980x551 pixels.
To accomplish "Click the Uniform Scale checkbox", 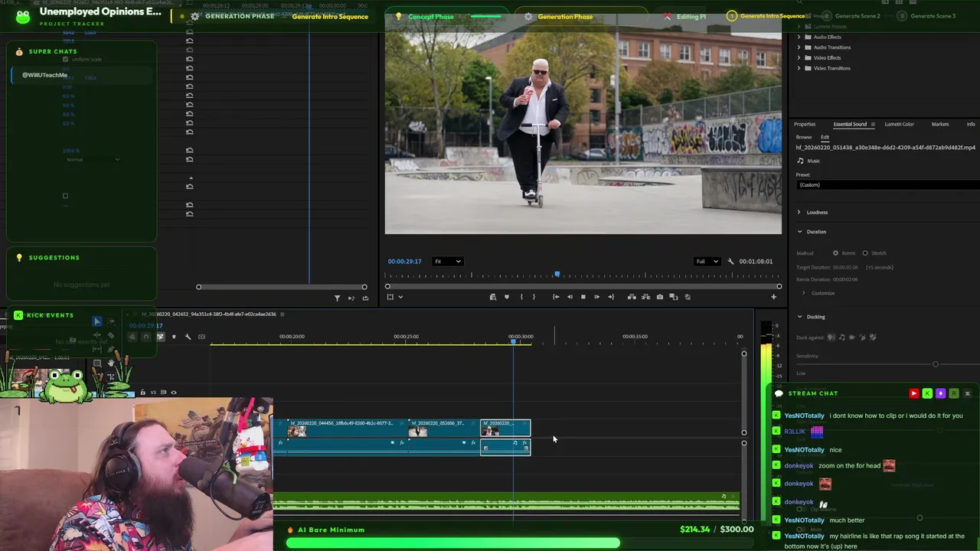I will click(65, 59).
